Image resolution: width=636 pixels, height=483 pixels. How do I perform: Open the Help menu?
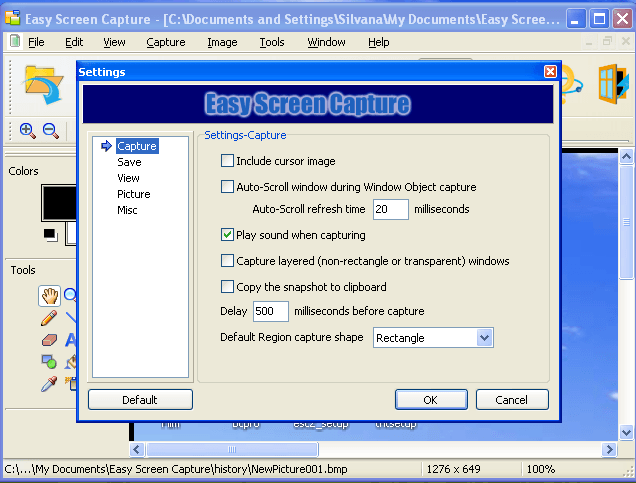coord(378,42)
